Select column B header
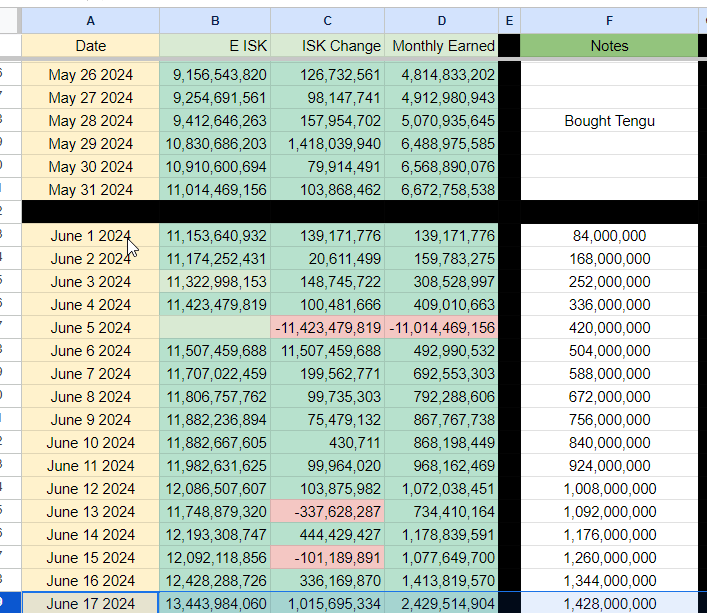The height and width of the screenshot is (613, 707). 214,20
